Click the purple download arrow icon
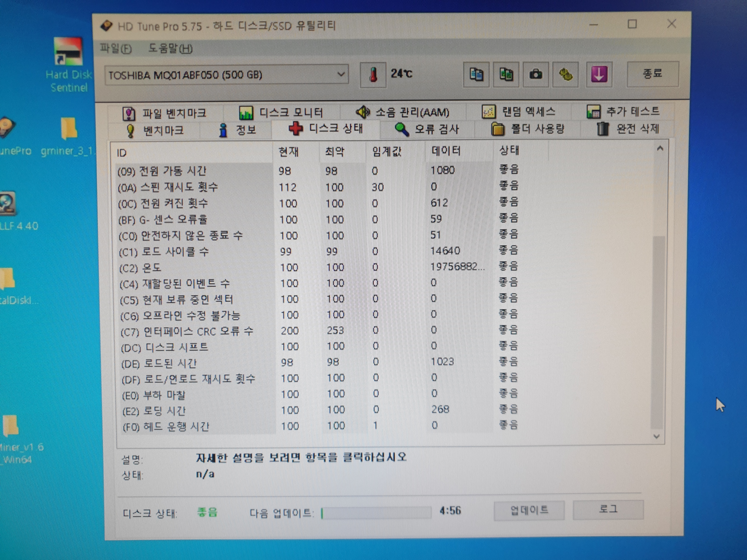This screenshot has height=560, width=747. coord(599,74)
